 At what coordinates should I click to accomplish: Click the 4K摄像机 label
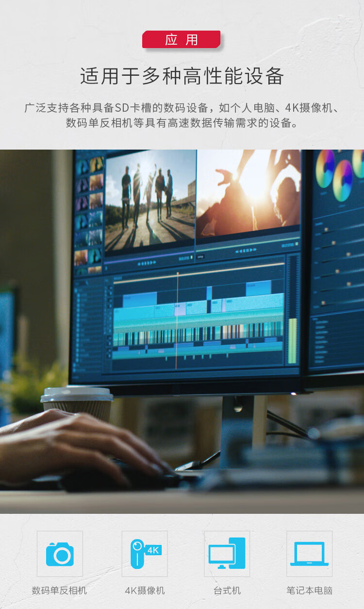[145, 591]
